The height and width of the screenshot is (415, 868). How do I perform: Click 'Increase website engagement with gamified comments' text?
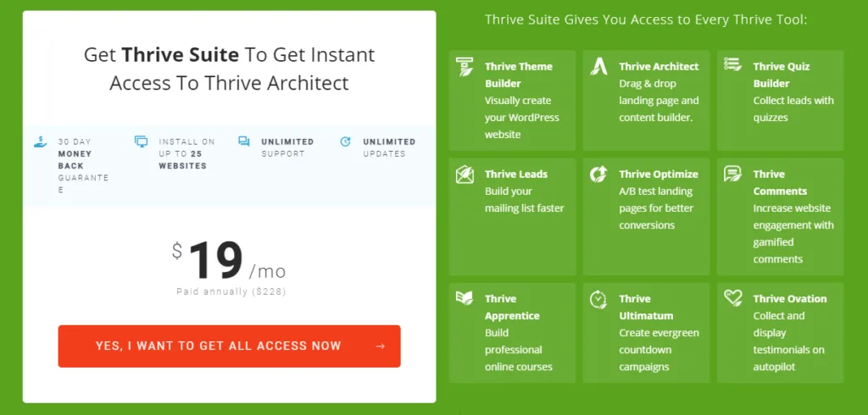[x=793, y=234]
